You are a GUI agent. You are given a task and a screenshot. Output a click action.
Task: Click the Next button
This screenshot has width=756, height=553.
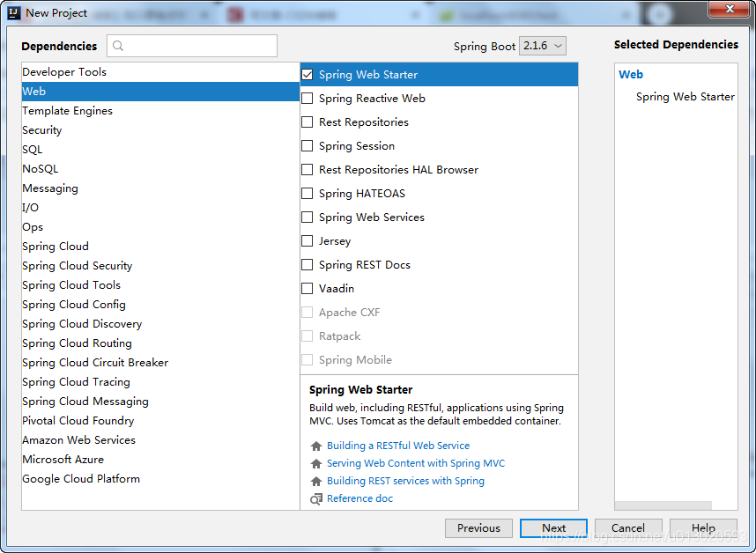pos(553,528)
